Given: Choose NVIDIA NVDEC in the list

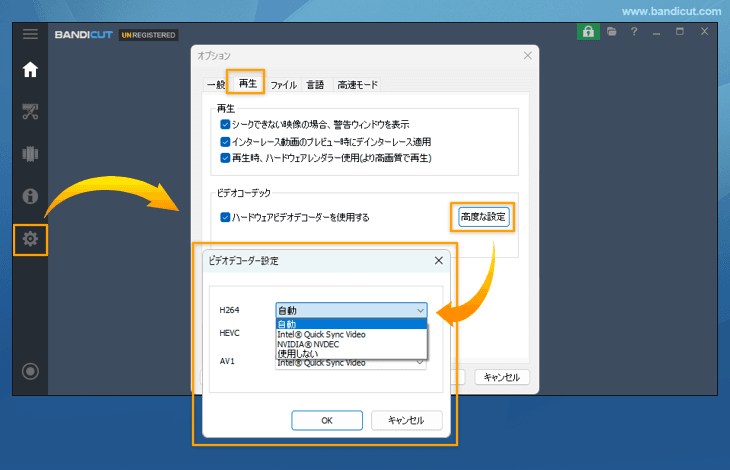Looking at the screenshot, I should pyautogui.click(x=351, y=344).
